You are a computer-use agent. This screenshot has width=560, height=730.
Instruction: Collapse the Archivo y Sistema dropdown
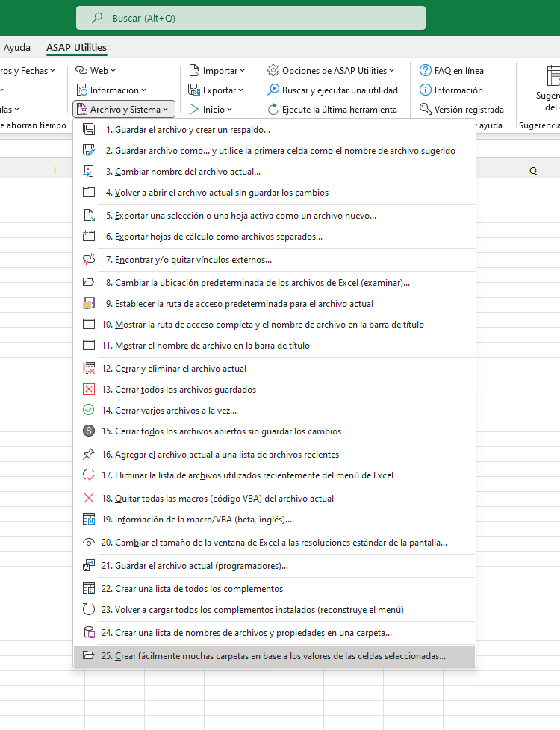tap(124, 110)
